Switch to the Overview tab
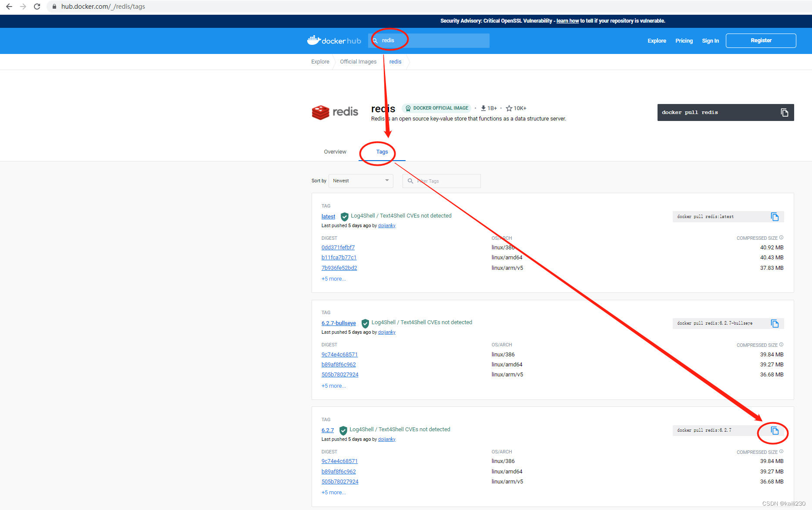812x510 pixels. (335, 152)
